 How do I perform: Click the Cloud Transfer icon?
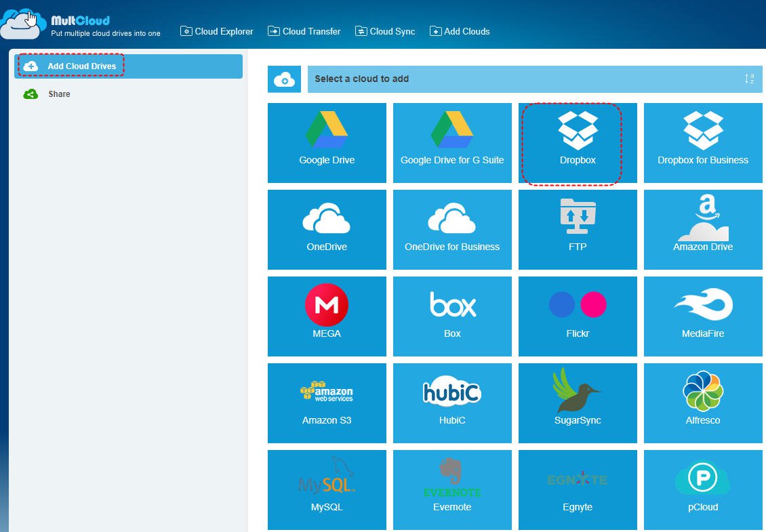point(274,31)
